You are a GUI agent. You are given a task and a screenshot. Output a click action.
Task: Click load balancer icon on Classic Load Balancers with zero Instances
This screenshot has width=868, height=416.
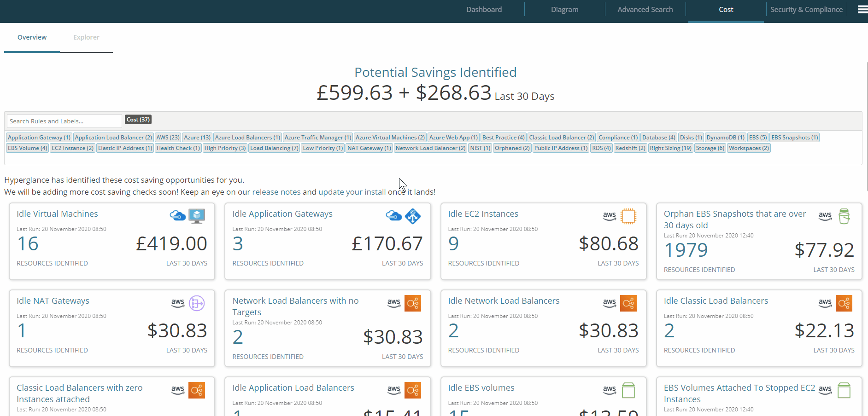pos(197,390)
